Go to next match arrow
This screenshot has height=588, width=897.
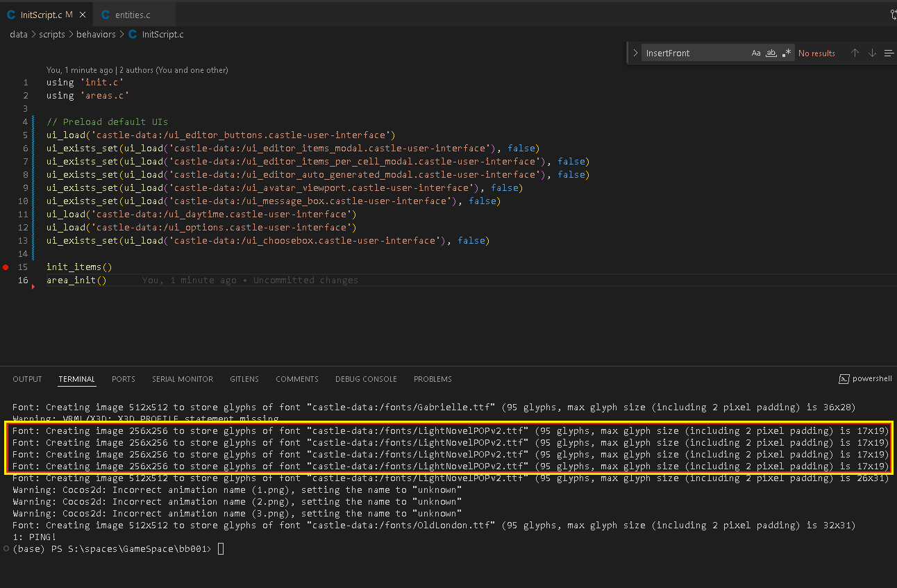coord(872,53)
